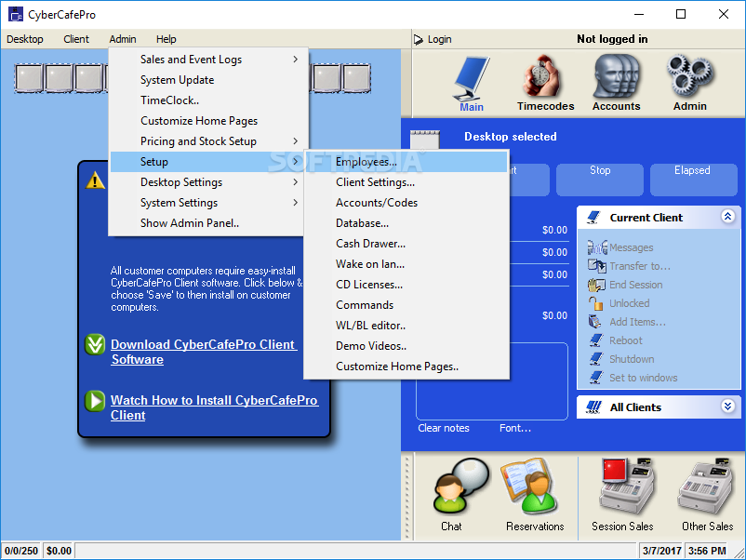Viewport: 746px width, 560px height.
Task: Click the Current Client computer icon
Action: pyautogui.click(x=593, y=218)
